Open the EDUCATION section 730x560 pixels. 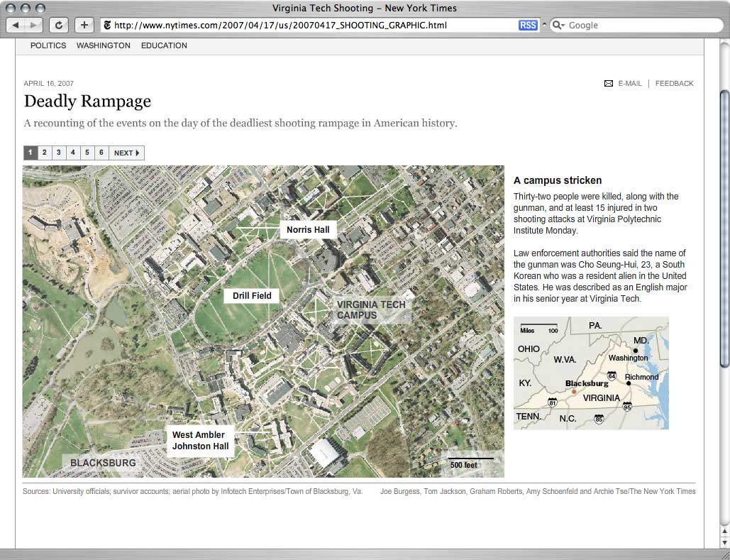tap(164, 45)
